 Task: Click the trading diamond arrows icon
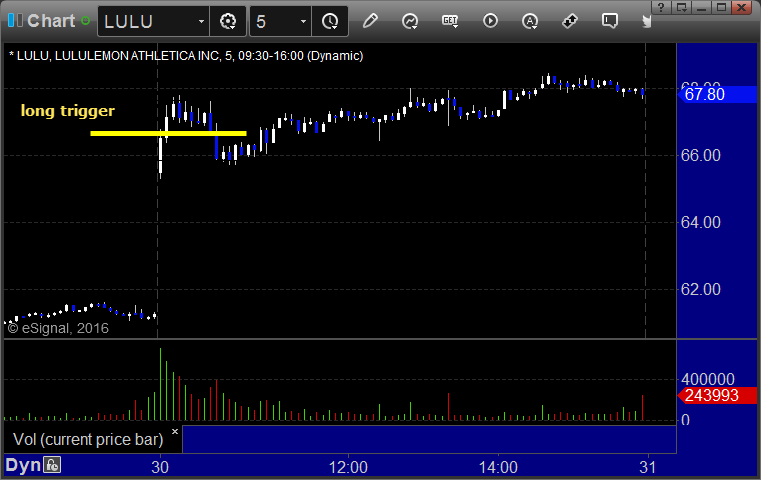570,21
